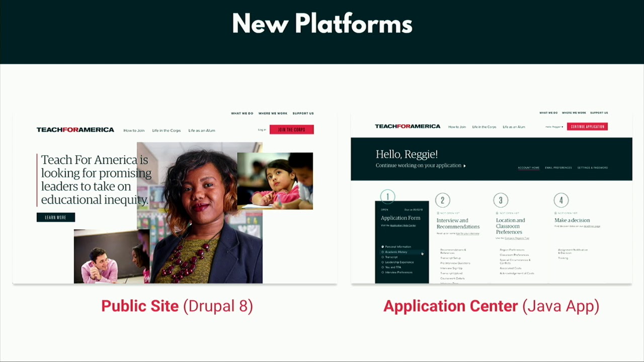Open the Hello Reggie account dropdown

point(554,127)
